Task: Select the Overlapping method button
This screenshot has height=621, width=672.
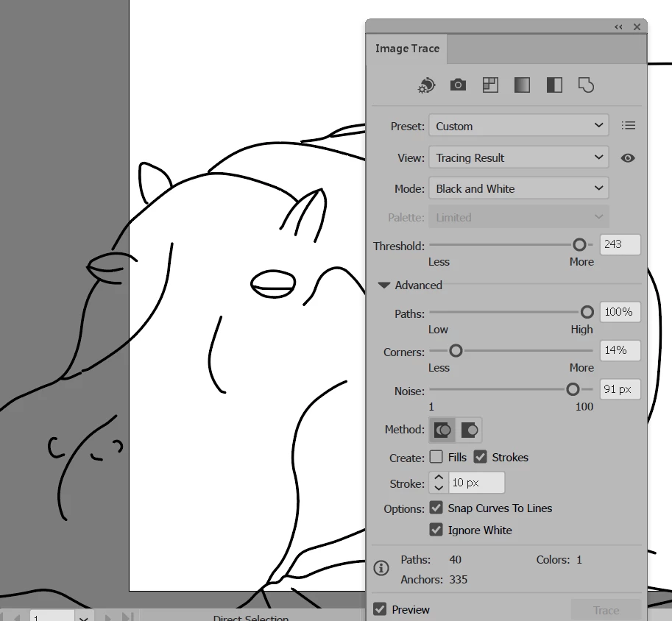Action: click(x=469, y=430)
